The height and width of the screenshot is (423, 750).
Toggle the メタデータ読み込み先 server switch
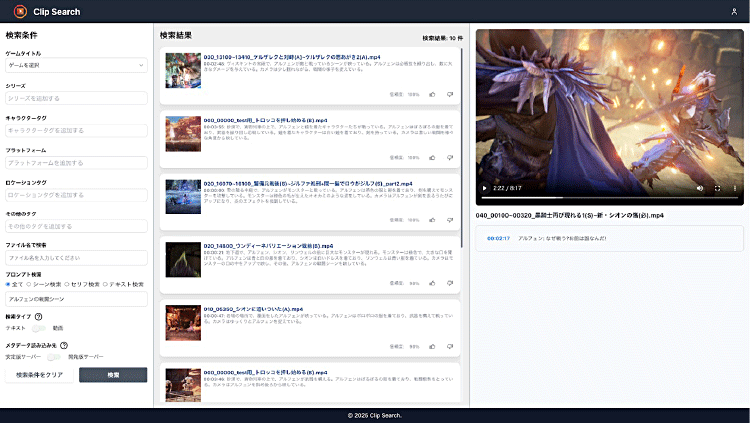(x=54, y=357)
